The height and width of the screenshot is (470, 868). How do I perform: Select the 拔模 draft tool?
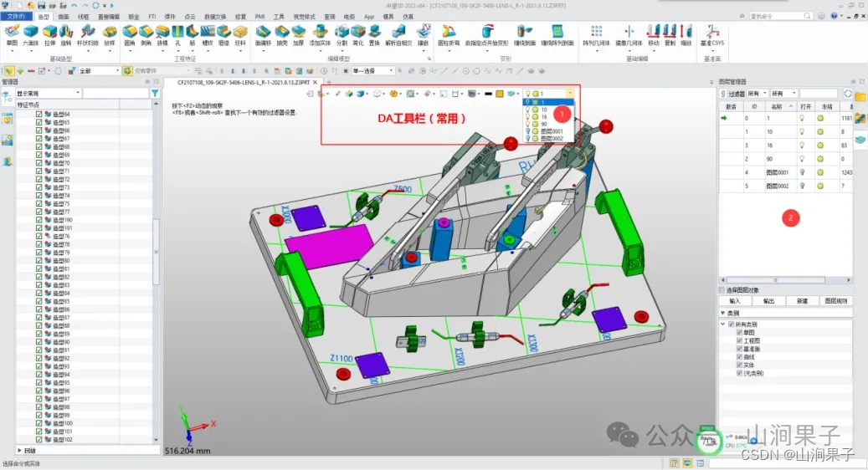[162, 35]
